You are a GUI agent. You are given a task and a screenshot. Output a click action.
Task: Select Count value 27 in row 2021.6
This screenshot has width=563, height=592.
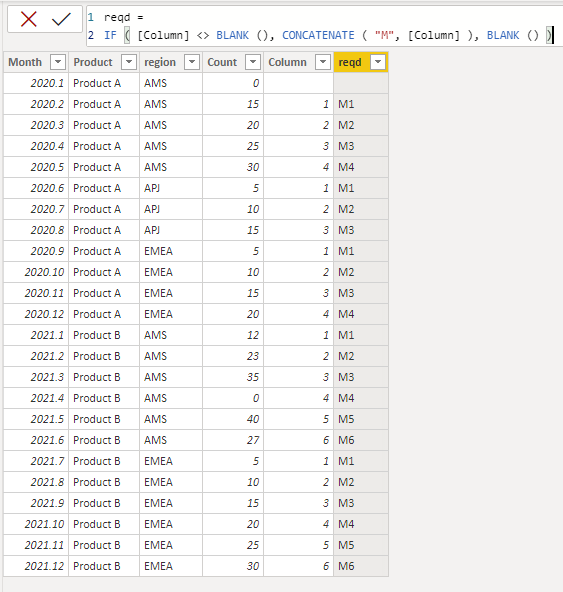(x=233, y=440)
